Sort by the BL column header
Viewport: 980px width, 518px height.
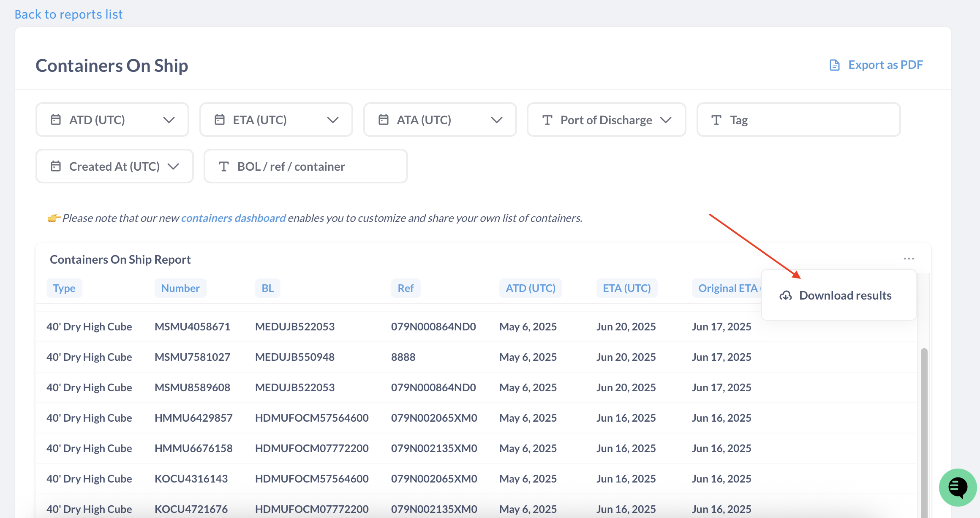click(267, 288)
